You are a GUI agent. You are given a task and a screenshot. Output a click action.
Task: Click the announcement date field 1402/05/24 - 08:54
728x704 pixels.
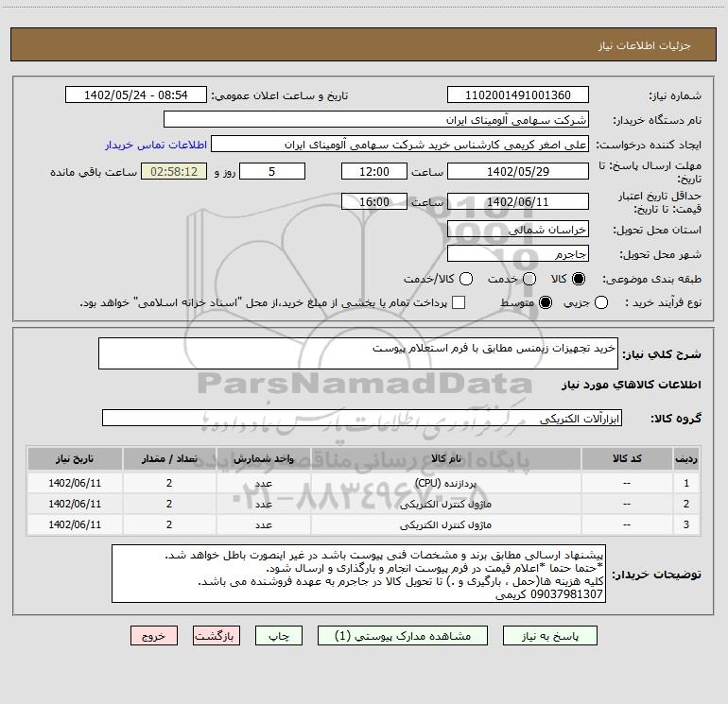click(136, 95)
